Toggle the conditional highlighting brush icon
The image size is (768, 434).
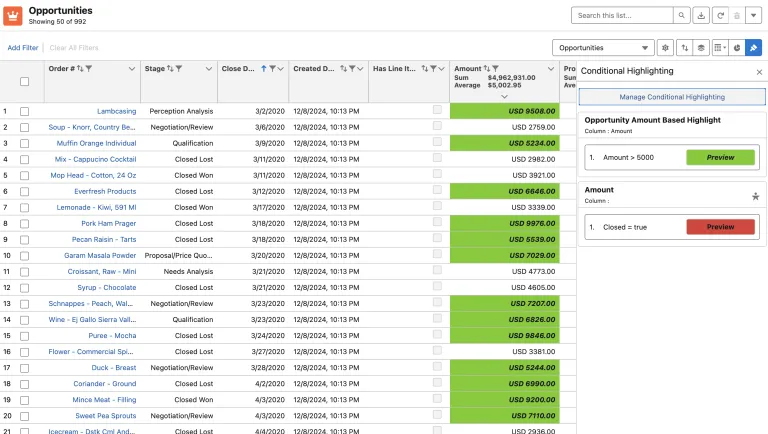click(x=753, y=48)
